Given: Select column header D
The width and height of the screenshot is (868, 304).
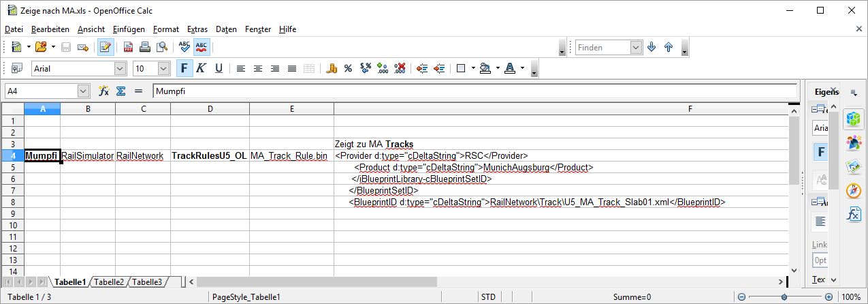Looking at the screenshot, I should point(210,108).
